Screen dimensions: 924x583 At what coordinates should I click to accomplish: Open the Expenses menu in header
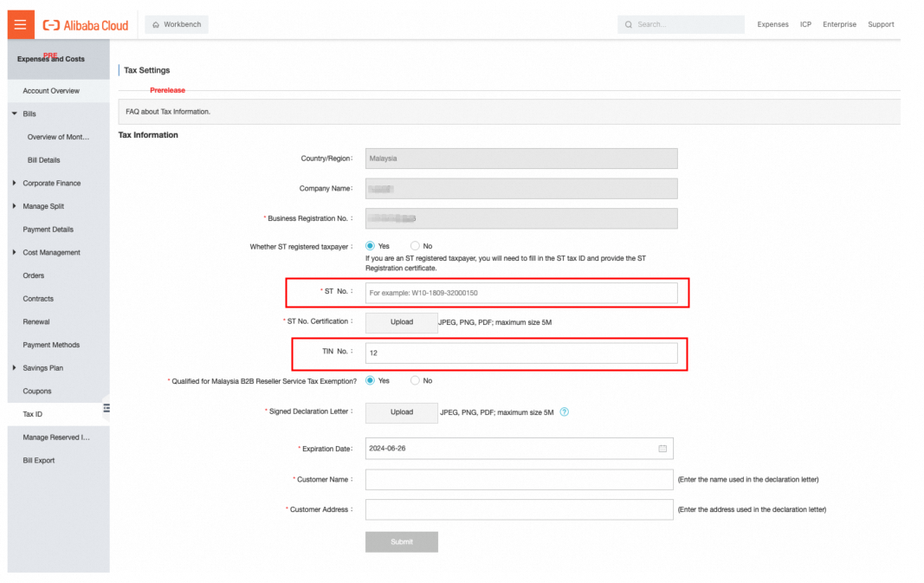(772, 25)
